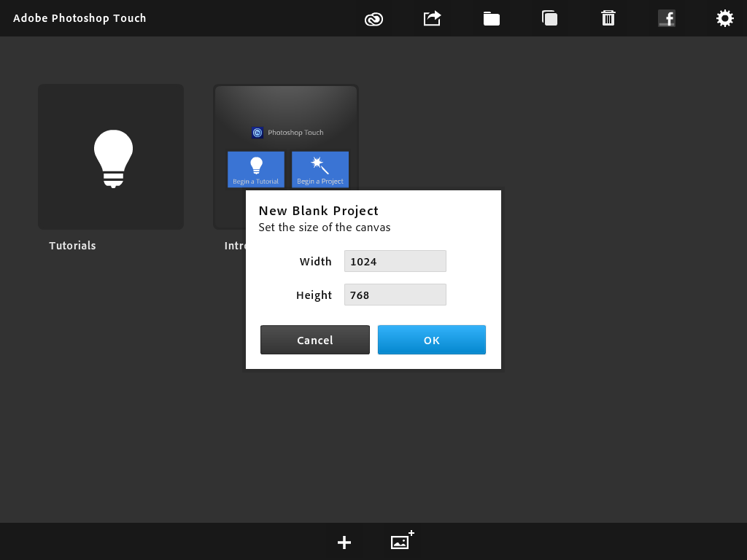
Task: Click the lightbulb Tutorials thumbnail
Action: 111,157
